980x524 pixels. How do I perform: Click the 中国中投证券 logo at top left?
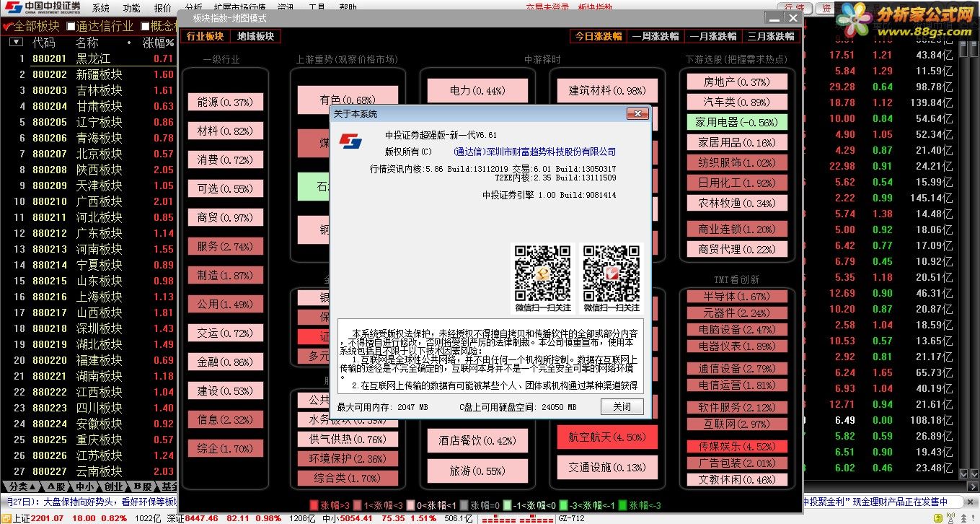(x=42, y=8)
